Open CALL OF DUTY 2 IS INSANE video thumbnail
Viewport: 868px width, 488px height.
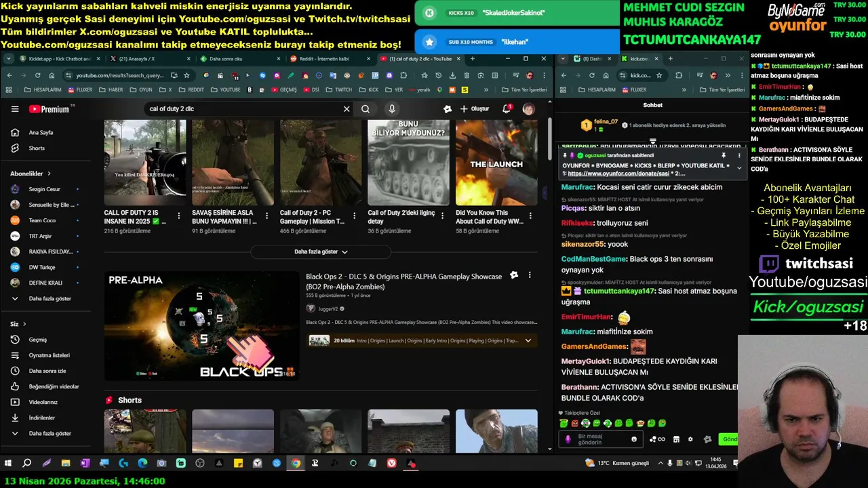(144, 163)
